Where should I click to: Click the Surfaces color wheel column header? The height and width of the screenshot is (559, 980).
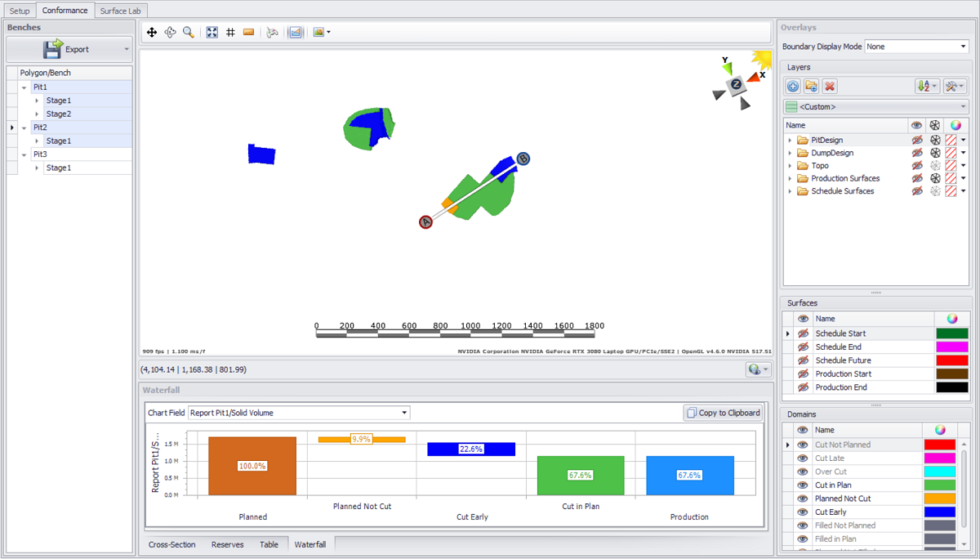(x=952, y=319)
